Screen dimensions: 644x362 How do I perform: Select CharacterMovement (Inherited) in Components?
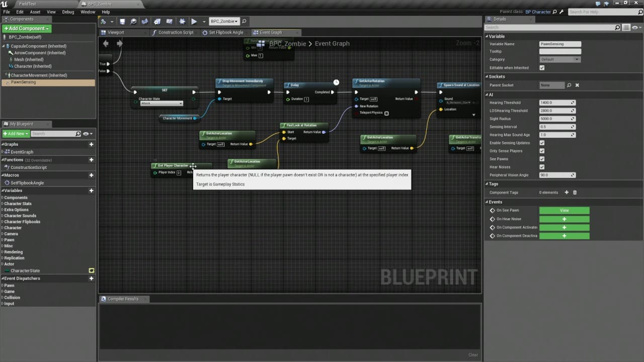39,75
